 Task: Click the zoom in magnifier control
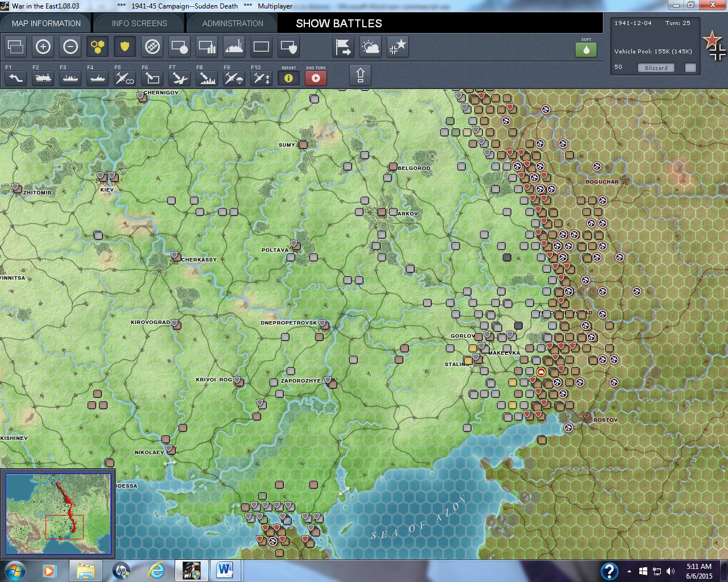(x=43, y=47)
